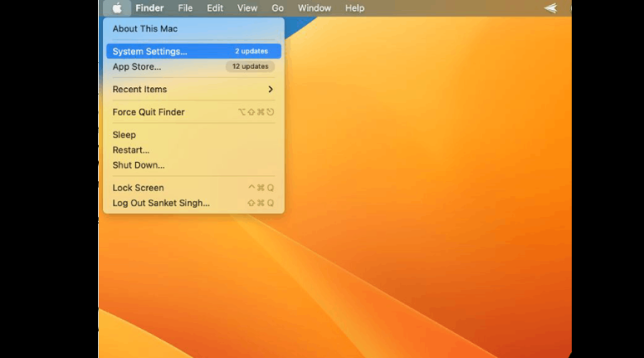Select Force Quit Finder
This screenshot has width=644, height=358.
tap(194, 112)
